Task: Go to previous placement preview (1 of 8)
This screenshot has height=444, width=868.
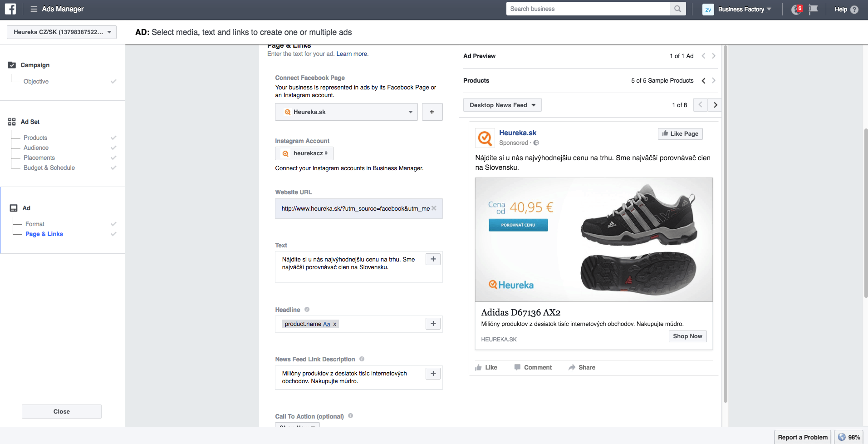Action: pos(701,105)
